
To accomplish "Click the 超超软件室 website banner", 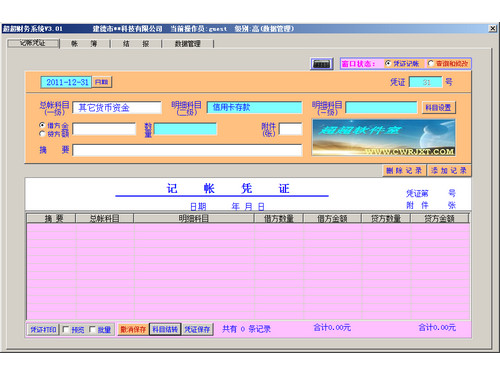I will click(x=384, y=137).
